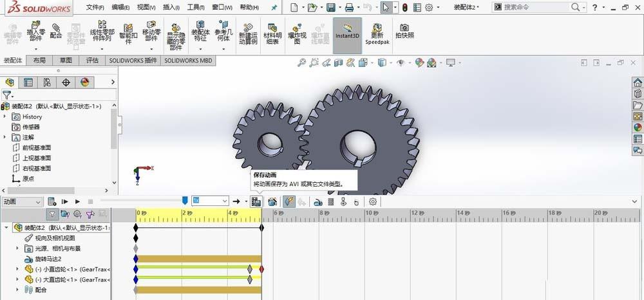
Task: Click the Rebuild traffic light icon
Action: click(x=404, y=7)
